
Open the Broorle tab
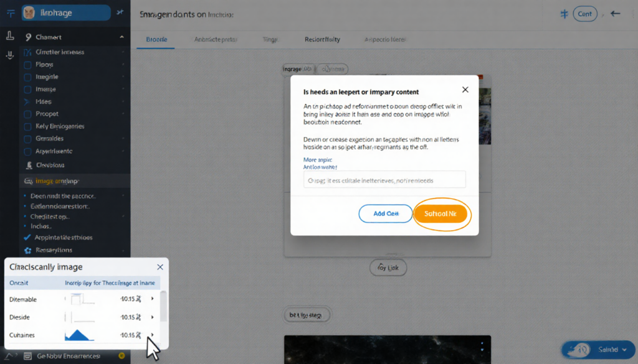tap(155, 39)
